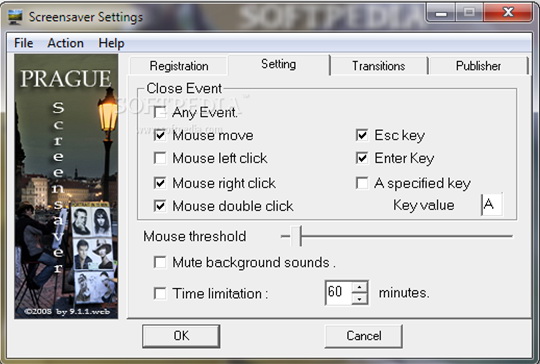This screenshot has height=364, width=540.
Task: Uncheck the Mouse move option
Action: coord(160,135)
